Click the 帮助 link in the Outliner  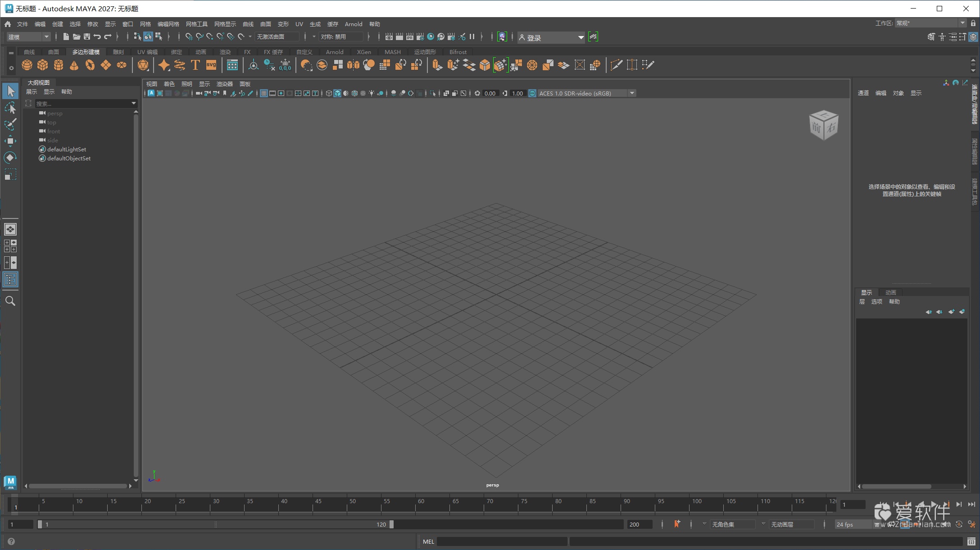67,91
